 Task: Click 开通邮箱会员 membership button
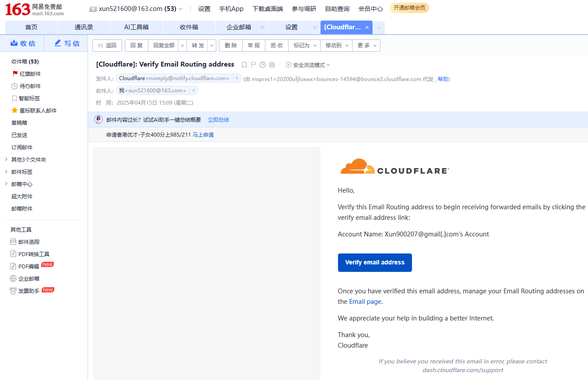pos(409,8)
